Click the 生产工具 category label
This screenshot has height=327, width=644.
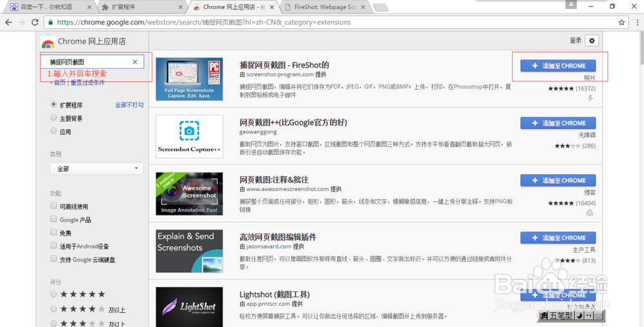pos(584,250)
